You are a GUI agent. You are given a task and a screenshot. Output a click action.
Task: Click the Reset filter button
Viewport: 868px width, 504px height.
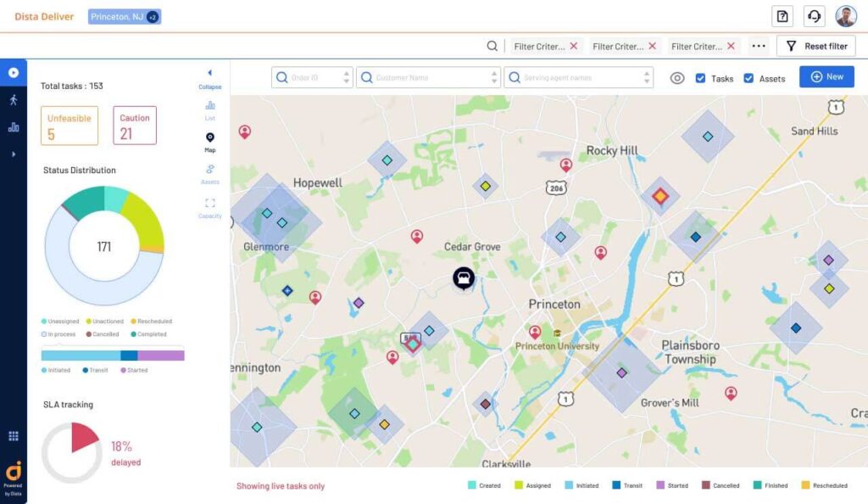coord(816,46)
